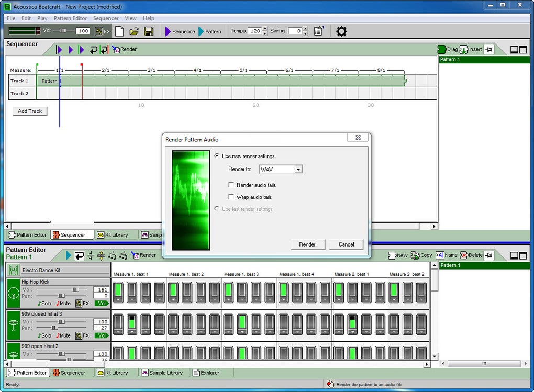
Task: Open the Render to WAV dropdown
Action: (298, 169)
